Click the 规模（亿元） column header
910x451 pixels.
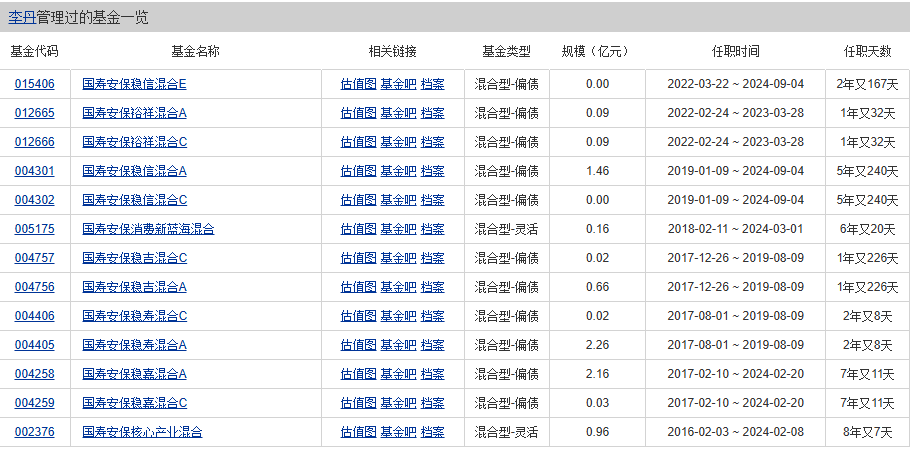[596, 52]
